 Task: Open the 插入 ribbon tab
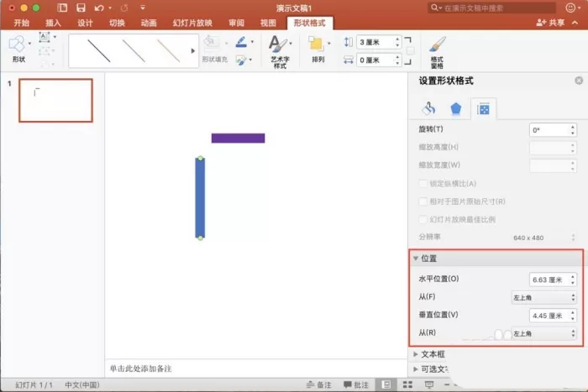point(53,23)
